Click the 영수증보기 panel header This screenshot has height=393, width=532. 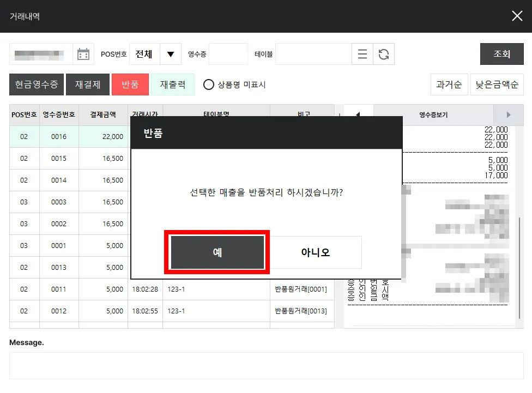coord(433,114)
